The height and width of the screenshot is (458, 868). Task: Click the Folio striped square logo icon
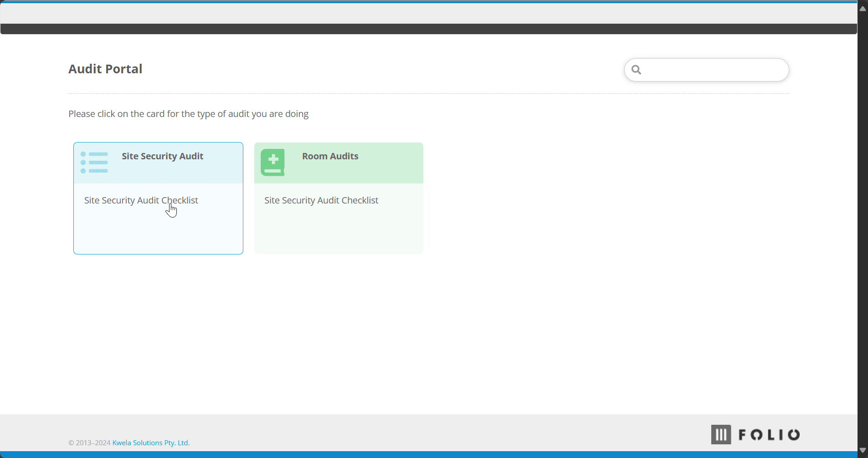[x=721, y=434]
